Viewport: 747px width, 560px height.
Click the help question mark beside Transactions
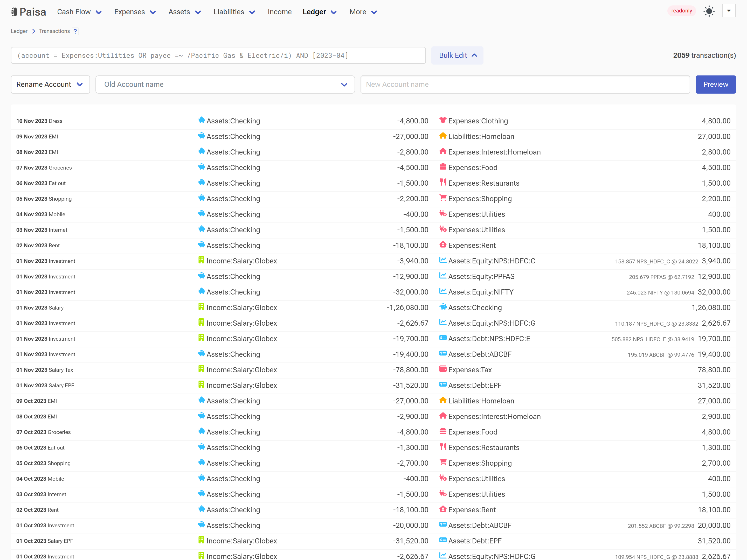(75, 31)
